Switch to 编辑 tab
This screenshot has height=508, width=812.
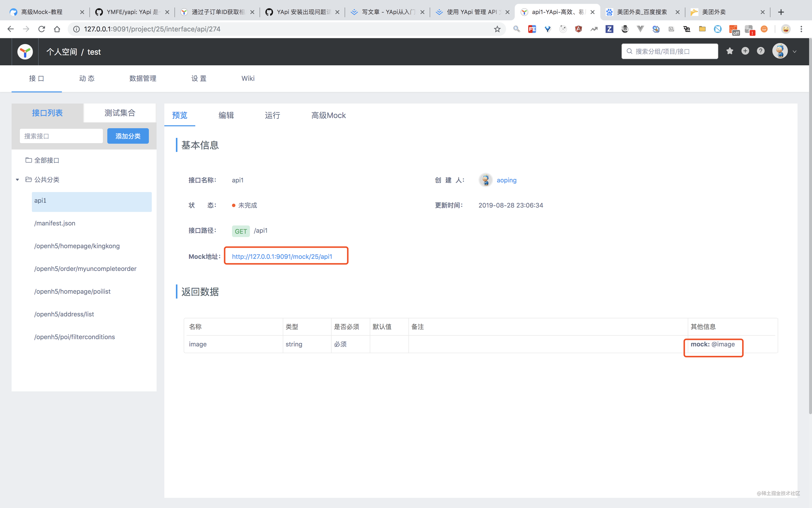click(x=226, y=115)
